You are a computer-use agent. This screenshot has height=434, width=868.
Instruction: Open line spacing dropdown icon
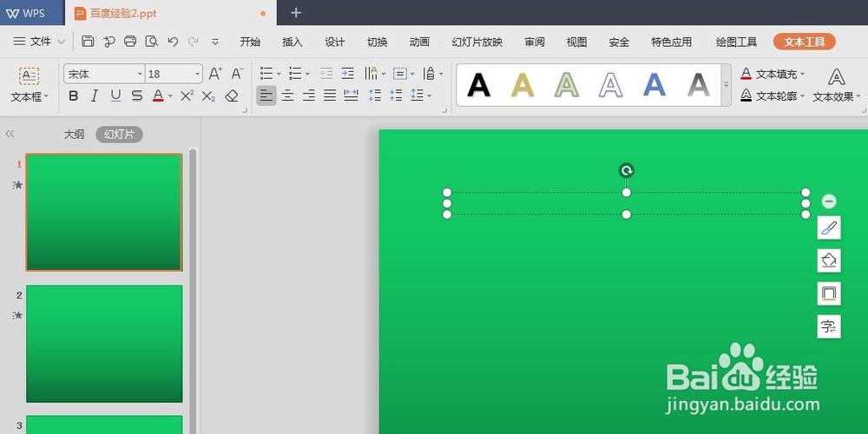(421, 95)
